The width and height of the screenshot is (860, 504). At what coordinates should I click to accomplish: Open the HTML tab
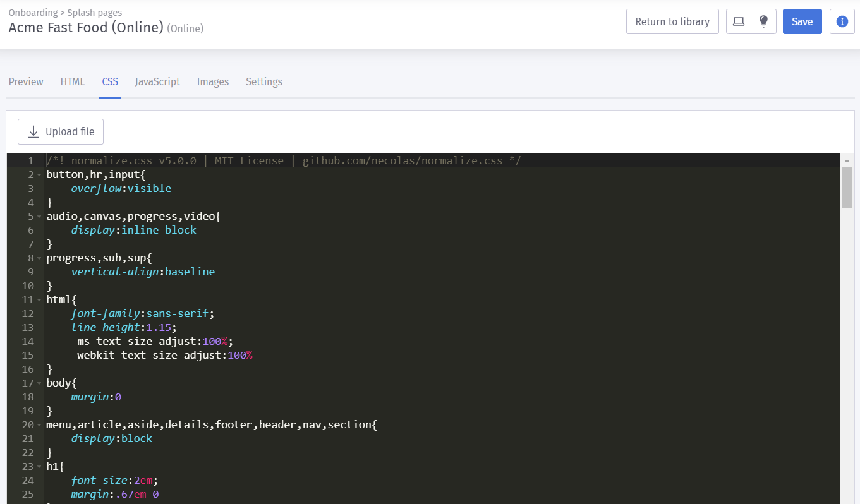point(73,81)
